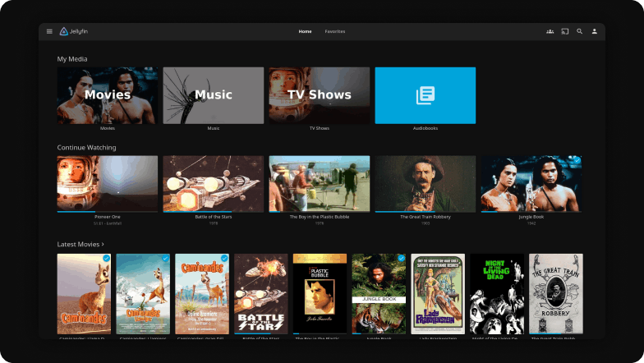This screenshot has height=363, width=644.
Task: Open search via magnifying glass icon
Action: (579, 31)
